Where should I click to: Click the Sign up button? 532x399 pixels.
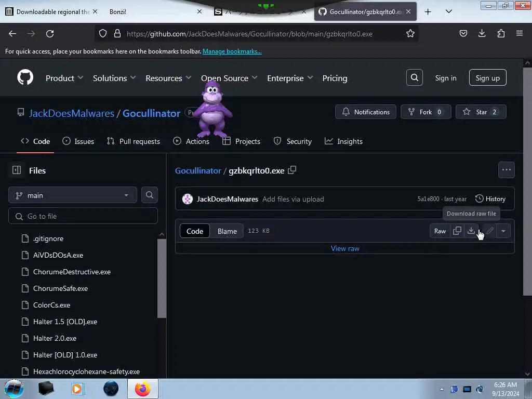coord(487,78)
